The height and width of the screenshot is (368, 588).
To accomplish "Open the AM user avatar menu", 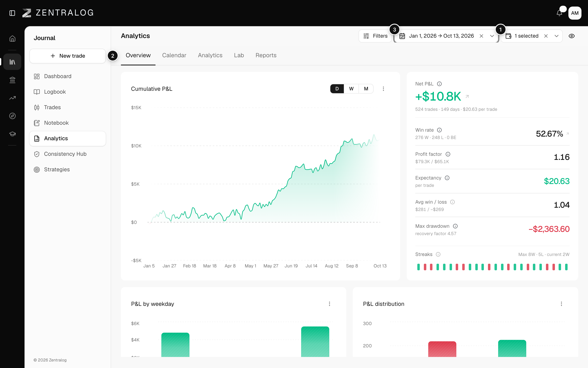I will (575, 13).
